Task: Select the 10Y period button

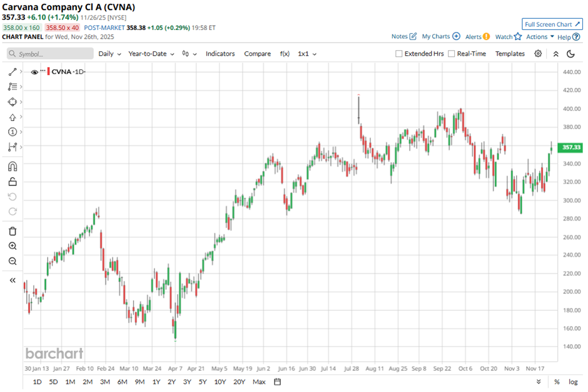Action: coord(220,382)
